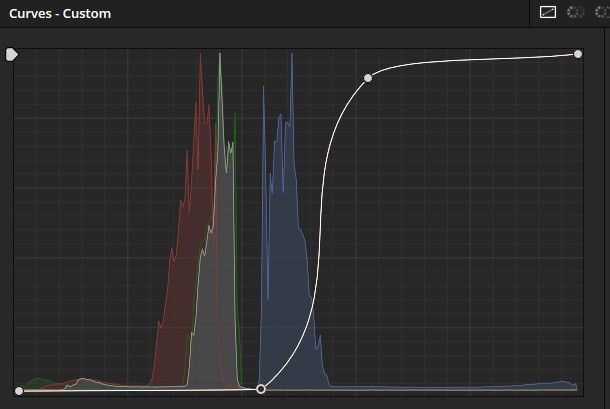This screenshot has height=409, width=610.
Task: Select the hollow control point on baseline
Action: point(261,389)
